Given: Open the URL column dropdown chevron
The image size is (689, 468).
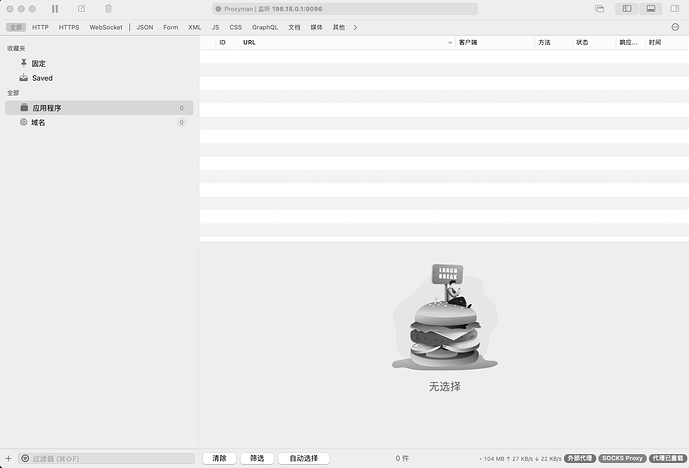Looking at the screenshot, I should point(450,43).
